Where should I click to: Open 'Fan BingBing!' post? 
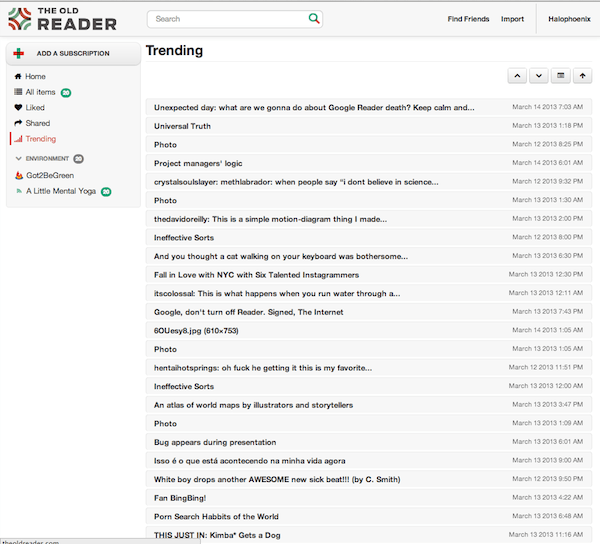[368, 498]
